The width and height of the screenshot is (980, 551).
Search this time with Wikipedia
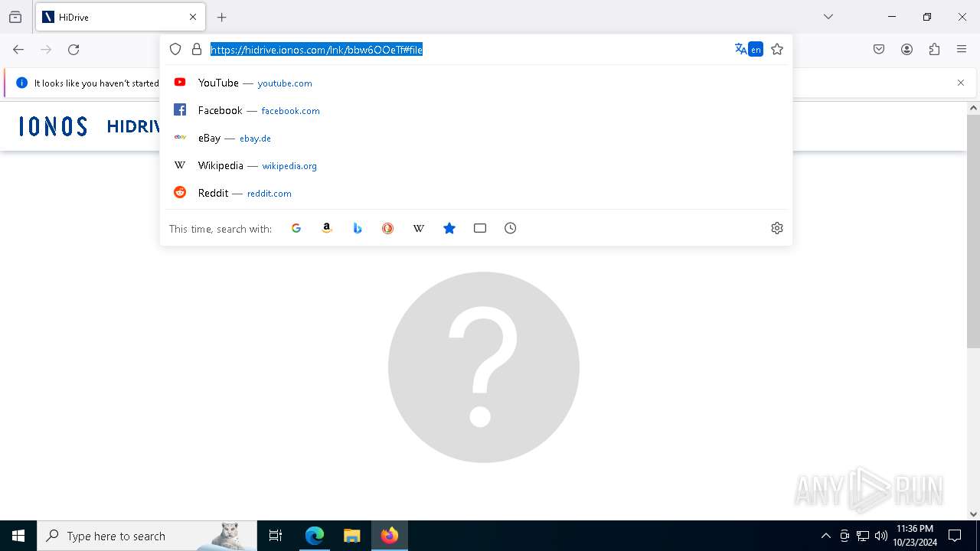click(x=419, y=228)
